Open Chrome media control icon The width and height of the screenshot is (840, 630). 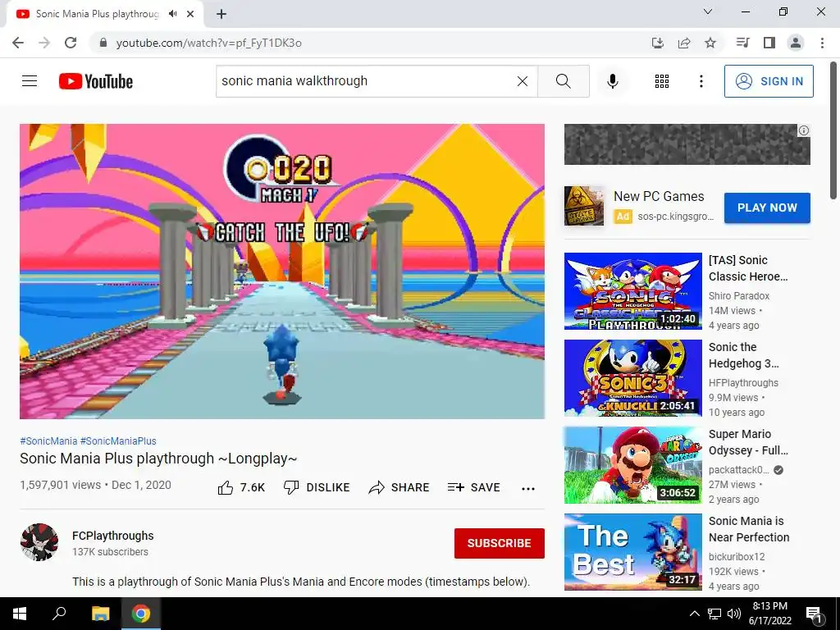[742, 43]
